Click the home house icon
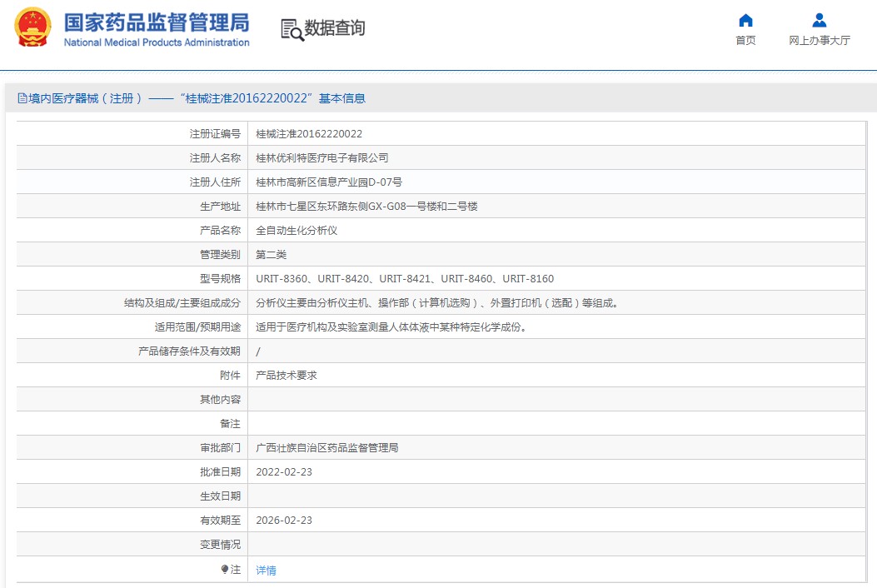Screen dimensions: 877x588 tap(745, 21)
